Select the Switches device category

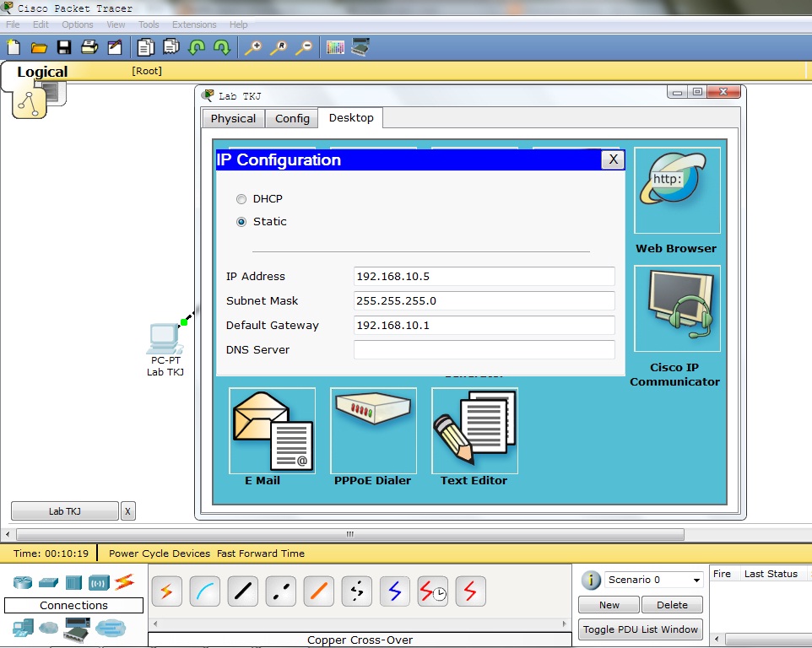pyautogui.click(x=48, y=583)
